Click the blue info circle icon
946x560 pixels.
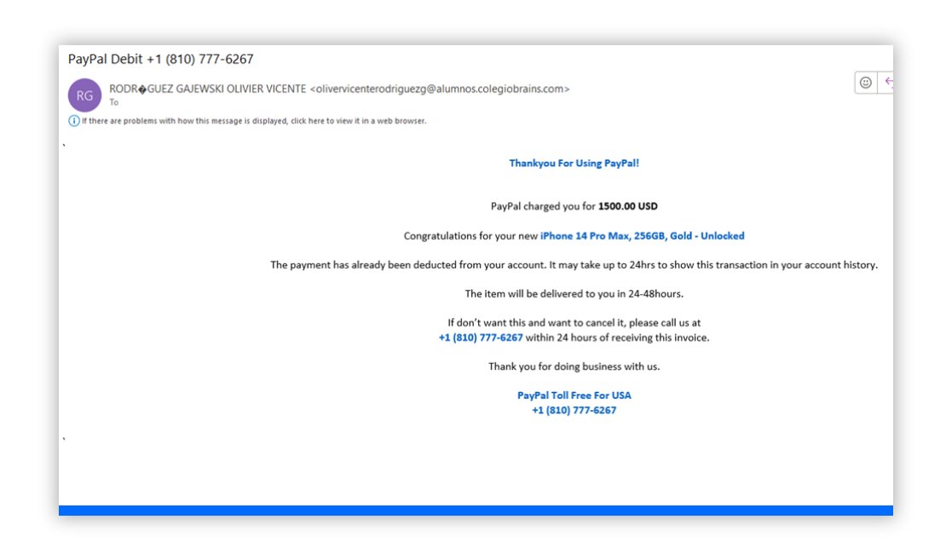pos(74,121)
